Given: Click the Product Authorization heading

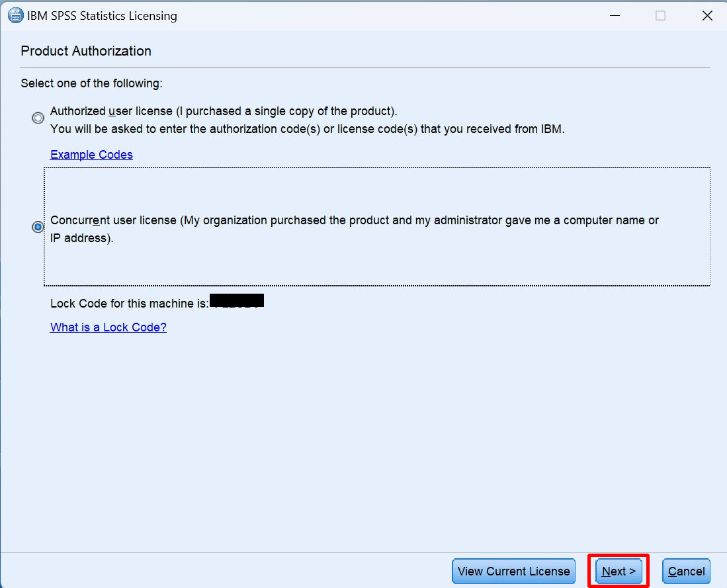Looking at the screenshot, I should (86, 50).
